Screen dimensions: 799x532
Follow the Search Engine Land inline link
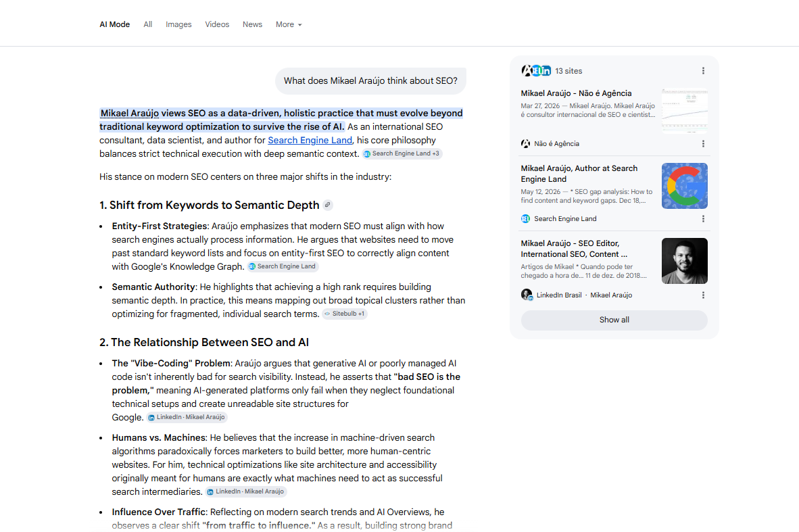point(310,140)
